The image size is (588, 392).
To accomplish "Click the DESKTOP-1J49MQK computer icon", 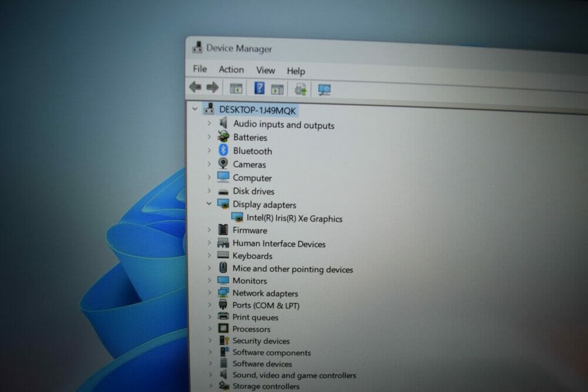I will click(x=209, y=109).
